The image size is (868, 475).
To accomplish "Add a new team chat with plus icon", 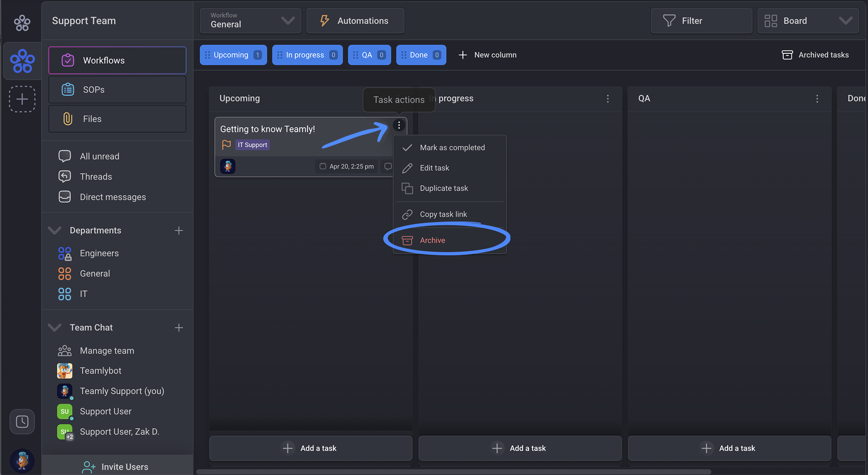I will coord(179,328).
